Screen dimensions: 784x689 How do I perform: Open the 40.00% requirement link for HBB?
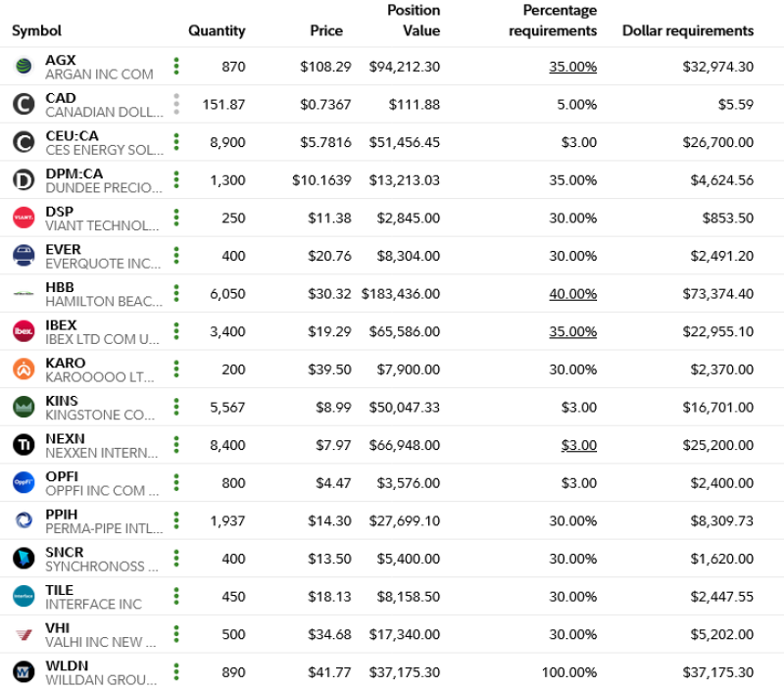572,293
